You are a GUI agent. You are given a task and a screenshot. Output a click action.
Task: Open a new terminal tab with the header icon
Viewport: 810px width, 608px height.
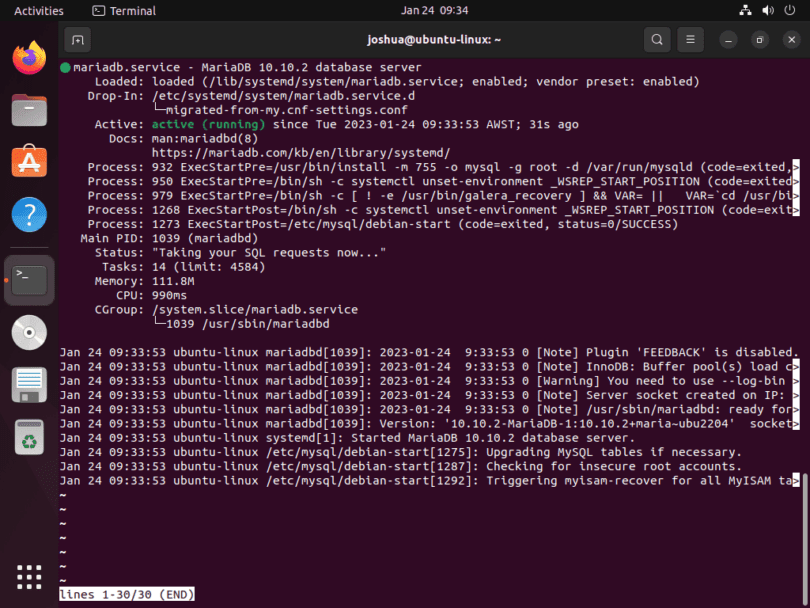pos(78,39)
